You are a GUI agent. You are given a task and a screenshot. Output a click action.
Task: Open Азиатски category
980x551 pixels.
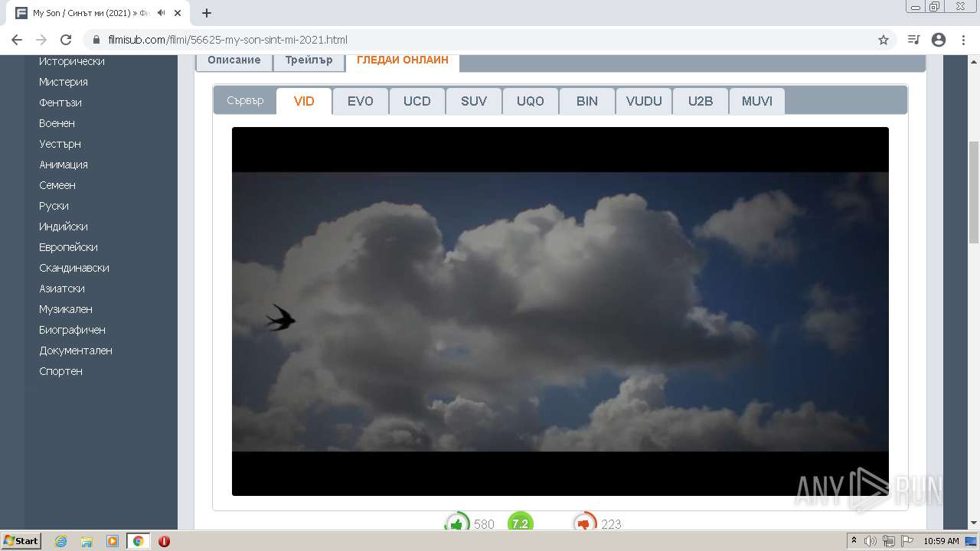62,289
